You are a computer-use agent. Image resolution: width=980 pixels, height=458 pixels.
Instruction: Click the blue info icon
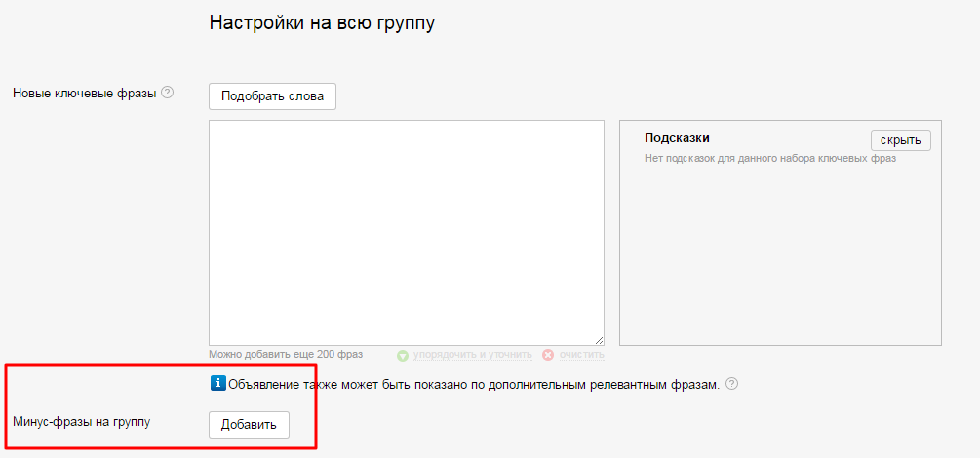(217, 383)
